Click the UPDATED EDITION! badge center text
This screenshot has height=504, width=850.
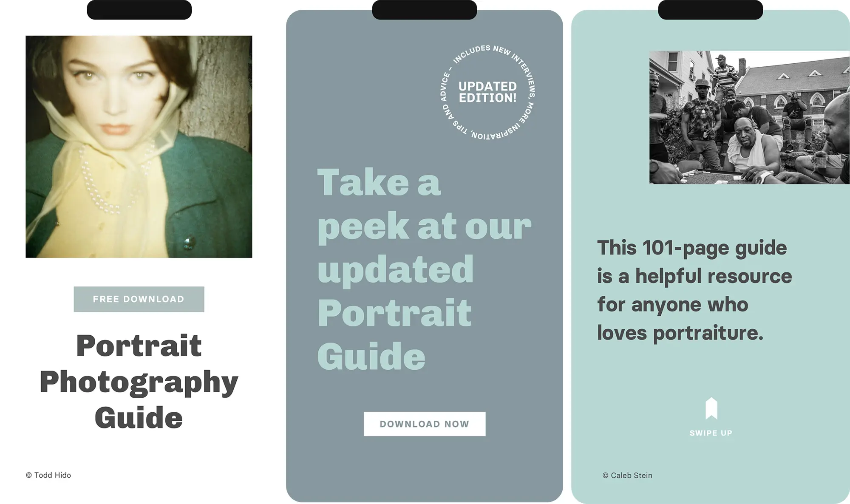point(487,92)
